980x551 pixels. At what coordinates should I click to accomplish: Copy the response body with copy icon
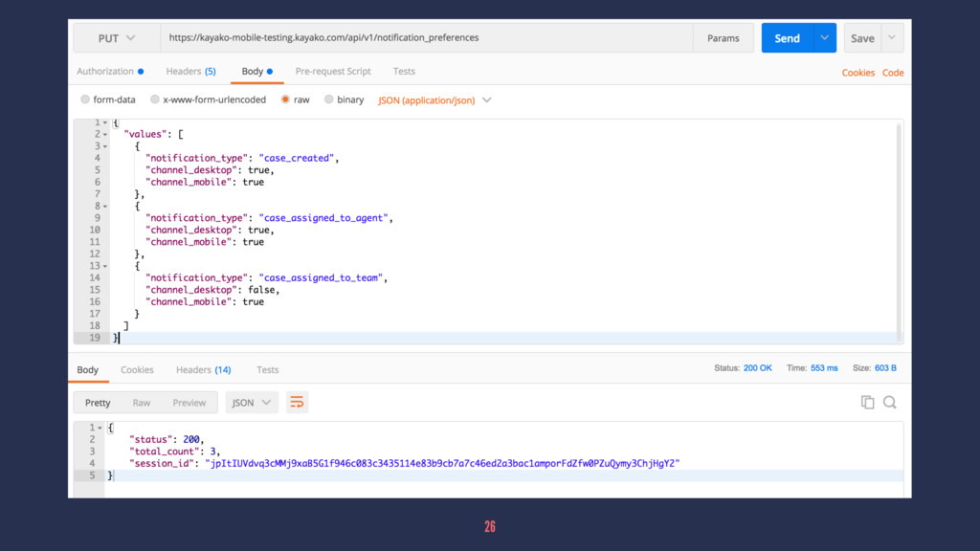pos(867,403)
